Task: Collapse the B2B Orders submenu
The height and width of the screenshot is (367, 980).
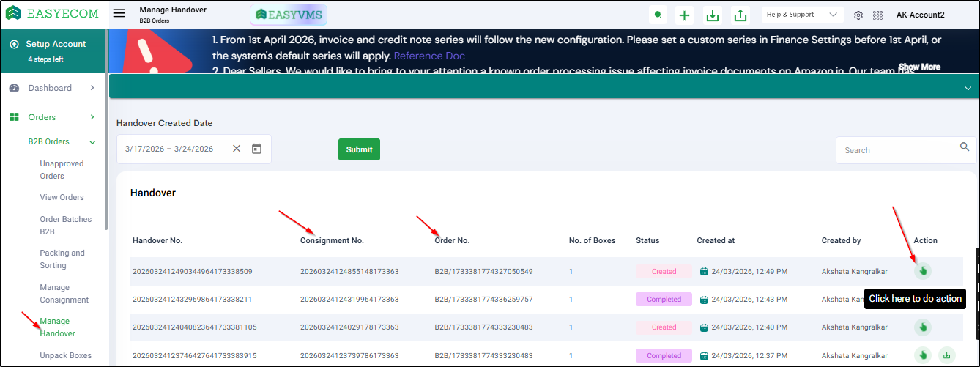Action: coord(92,142)
